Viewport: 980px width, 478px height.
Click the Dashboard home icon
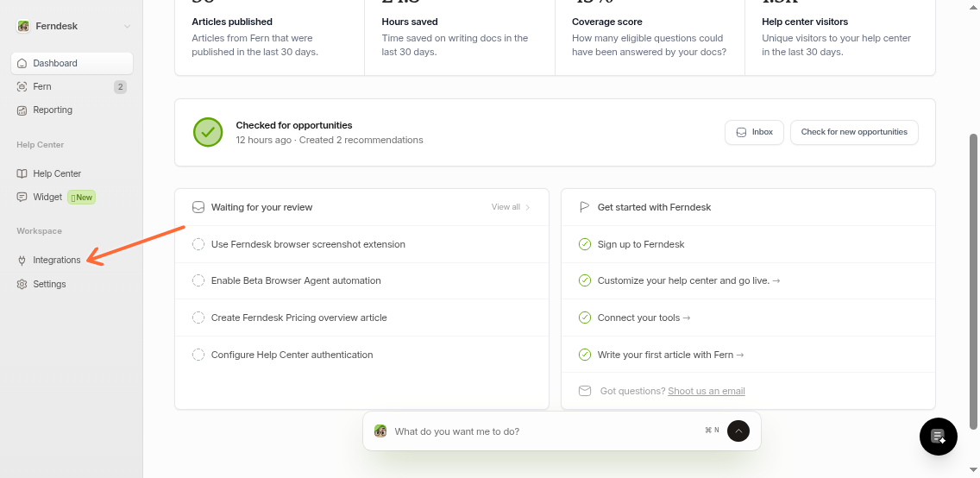(x=22, y=63)
